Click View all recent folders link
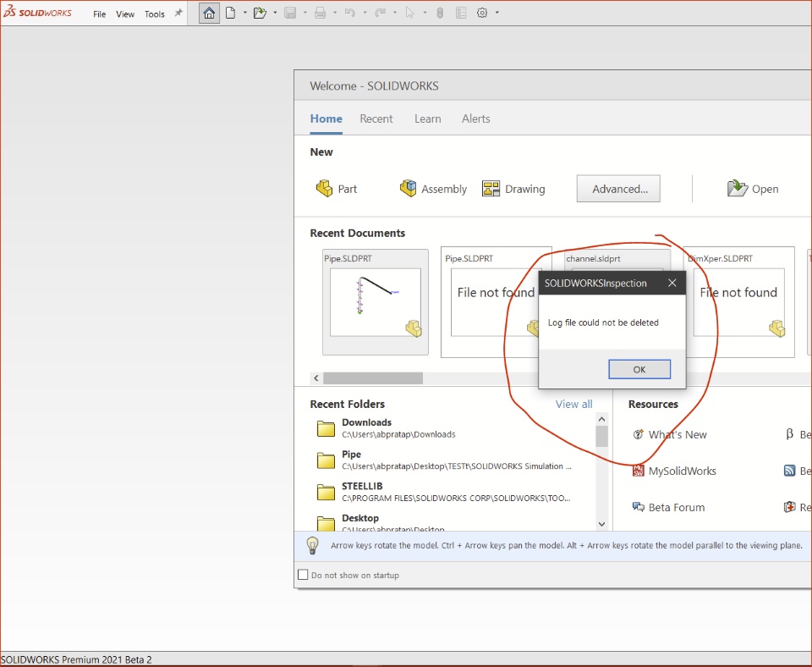This screenshot has width=812, height=667. pos(573,404)
